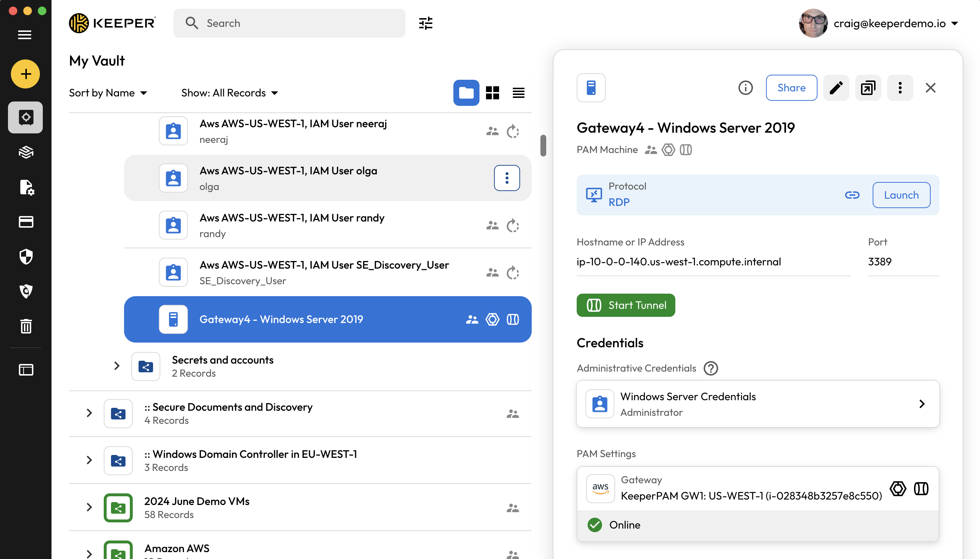Open Deleted Items trash in sidebar
The width and height of the screenshot is (980, 559).
click(26, 326)
